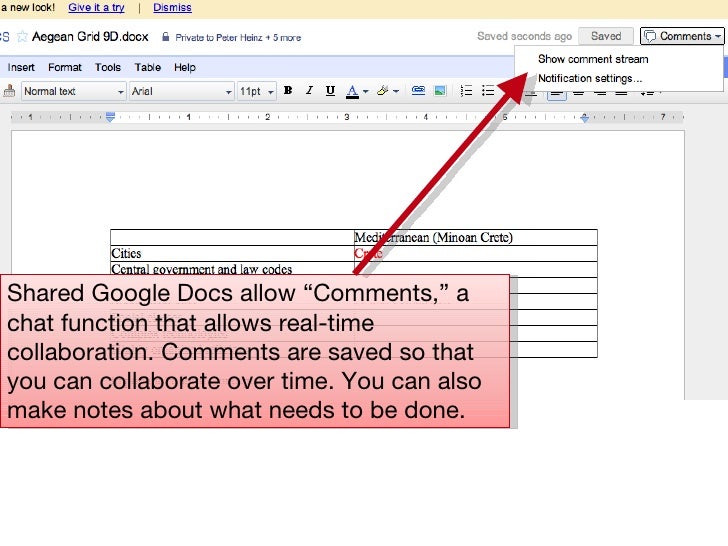Insert an image using the picture icon
The height and width of the screenshot is (546, 728).
(x=440, y=91)
